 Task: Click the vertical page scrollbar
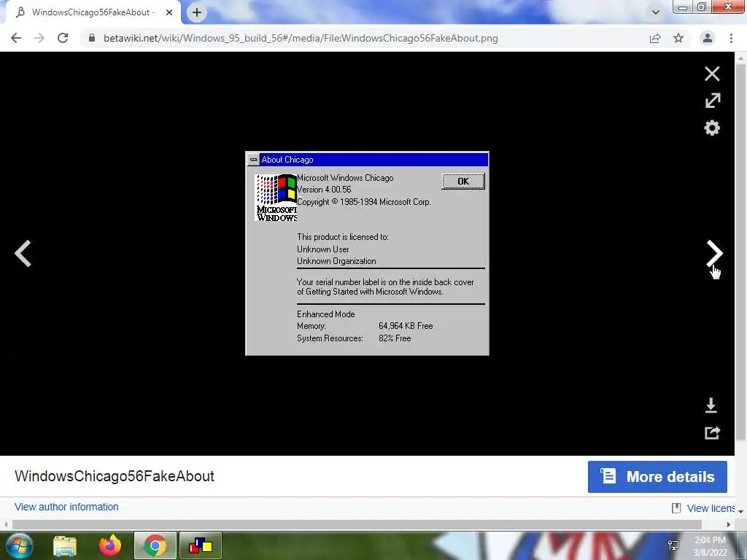pos(740,252)
